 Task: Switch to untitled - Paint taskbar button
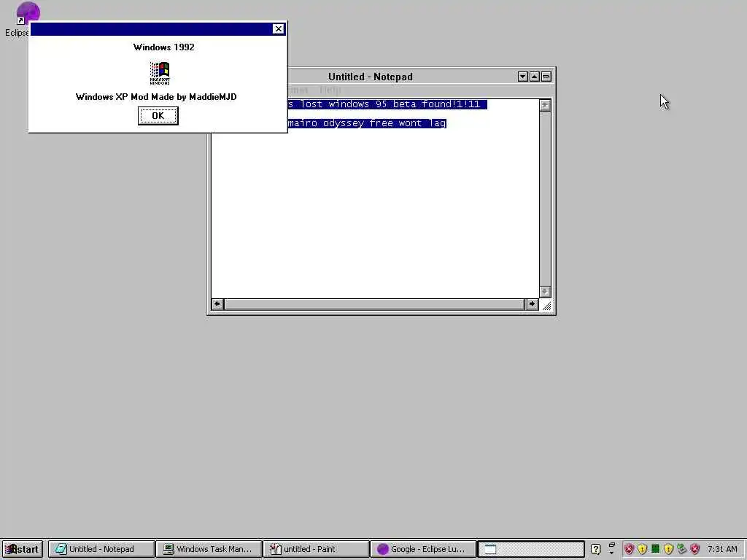[x=317, y=549]
